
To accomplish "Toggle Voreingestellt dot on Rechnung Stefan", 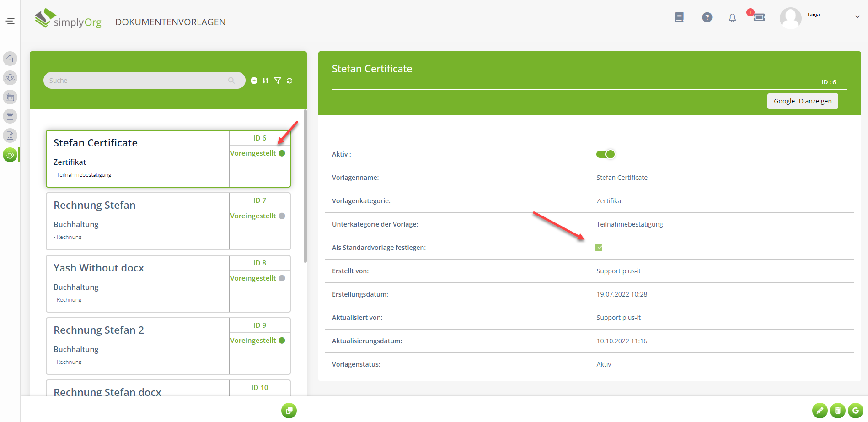I will (x=282, y=216).
